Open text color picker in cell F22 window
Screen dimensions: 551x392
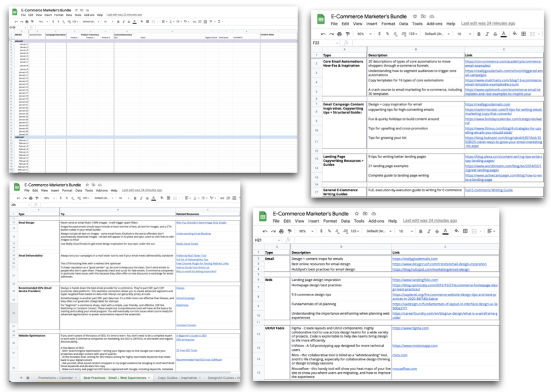pos(503,34)
